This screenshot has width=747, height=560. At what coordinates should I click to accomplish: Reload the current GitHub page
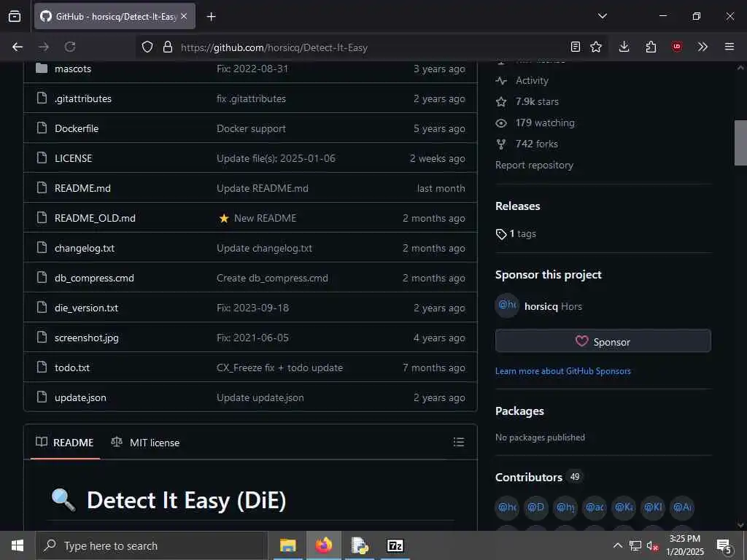tap(70, 47)
